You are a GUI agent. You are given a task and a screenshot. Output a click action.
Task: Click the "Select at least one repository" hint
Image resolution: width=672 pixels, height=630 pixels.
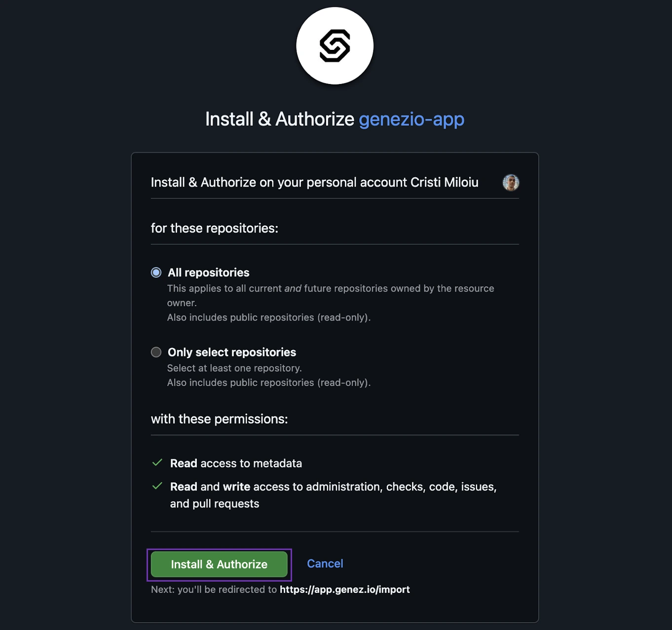pos(234,368)
